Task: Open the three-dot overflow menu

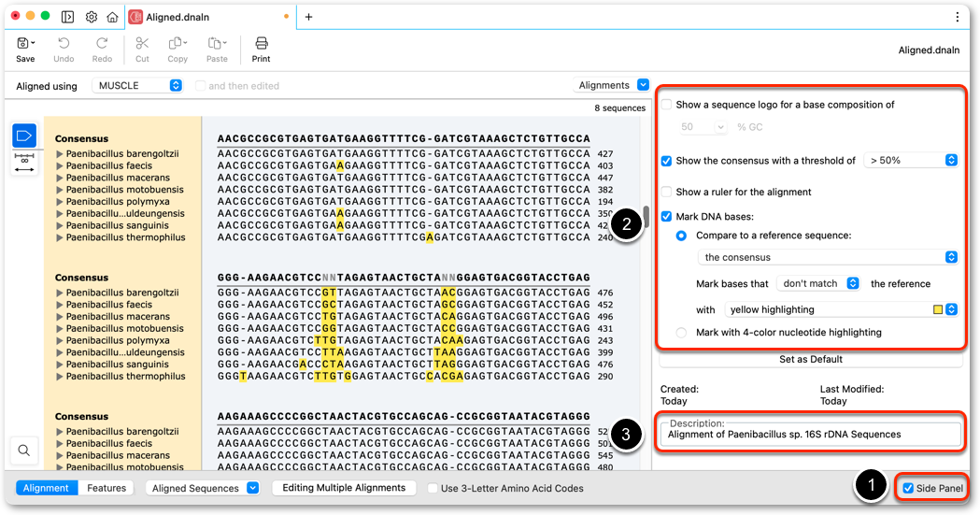Action: tap(958, 17)
